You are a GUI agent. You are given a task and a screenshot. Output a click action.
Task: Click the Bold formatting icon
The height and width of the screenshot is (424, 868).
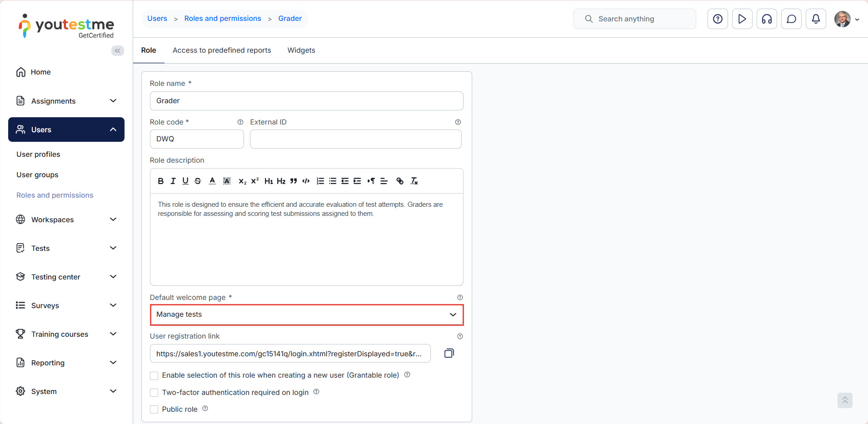(x=160, y=181)
